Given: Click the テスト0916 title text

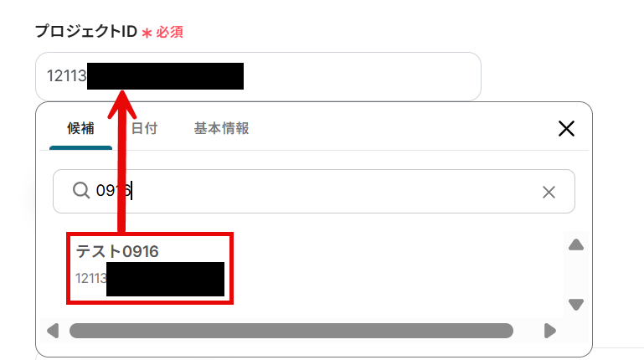Looking at the screenshot, I should pyautogui.click(x=117, y=251).
